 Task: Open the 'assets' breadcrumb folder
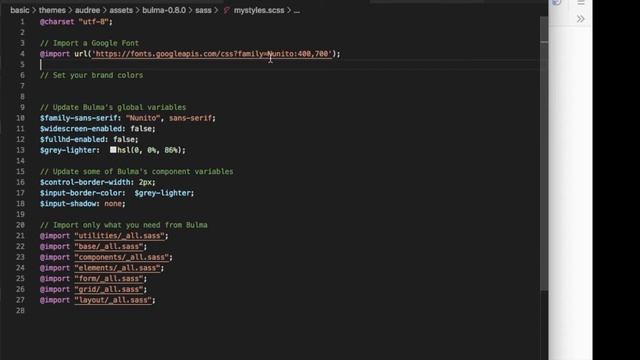point(121,10)
